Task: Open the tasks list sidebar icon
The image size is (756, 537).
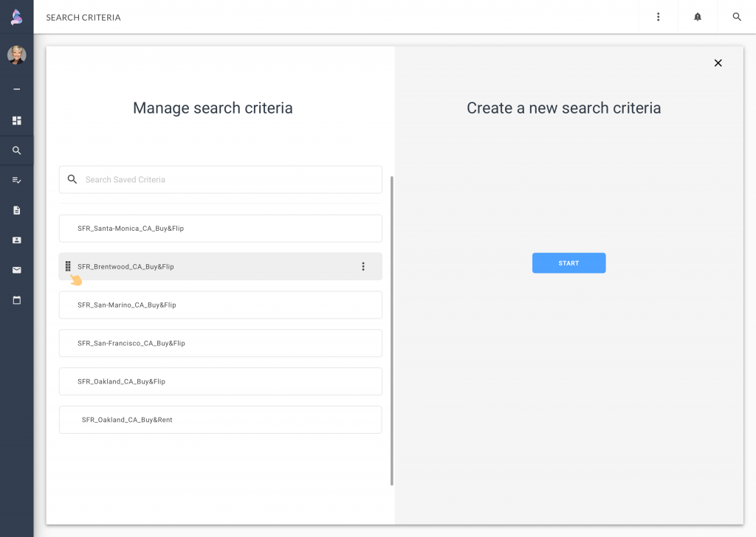Action: click(16, 180)
